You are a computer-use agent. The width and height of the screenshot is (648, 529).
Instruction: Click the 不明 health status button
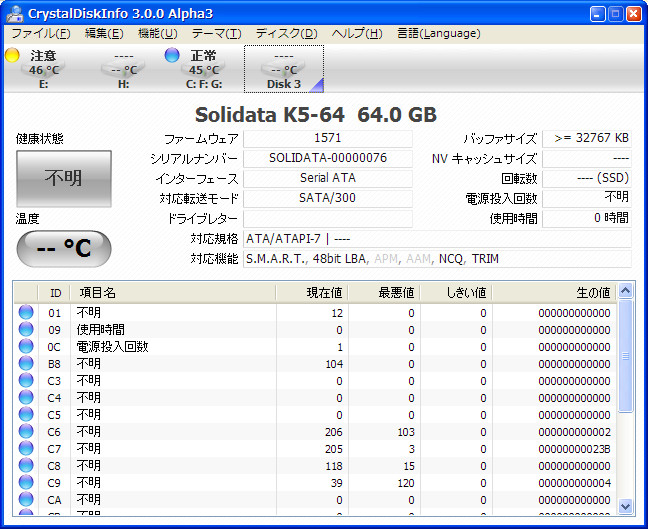(x=64, y=179)
